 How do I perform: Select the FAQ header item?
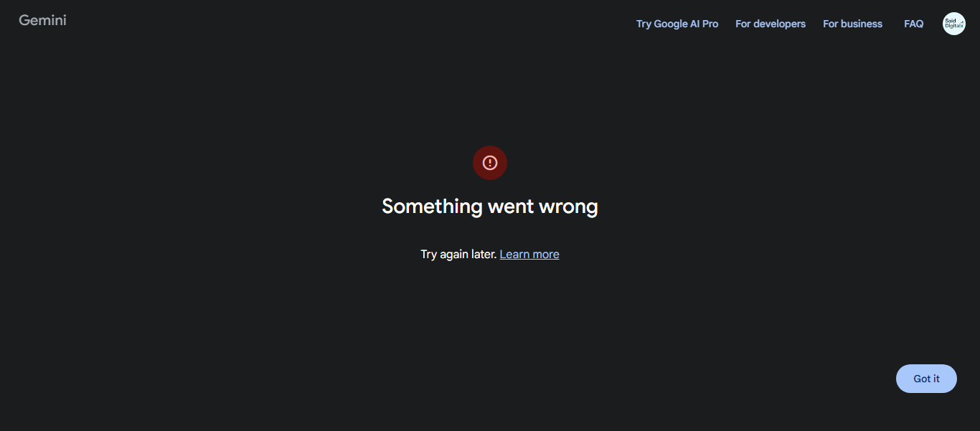(914, 24)
